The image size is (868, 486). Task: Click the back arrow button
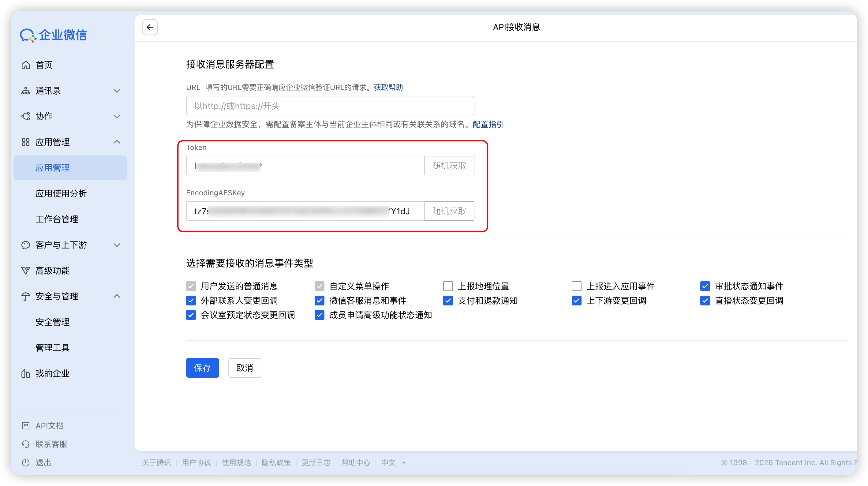tap(150, 27)
